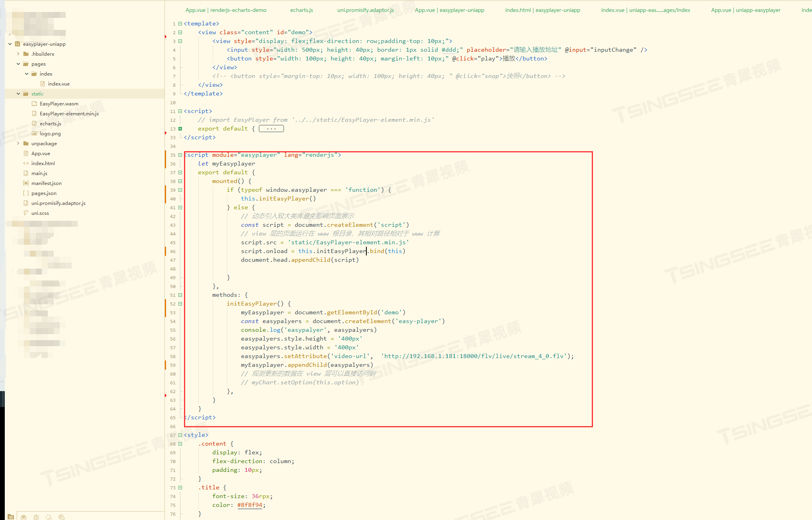Click the folder icon of .hbuilderx
Viewport: 812px width, 520px height.
(x=26, y=54)
